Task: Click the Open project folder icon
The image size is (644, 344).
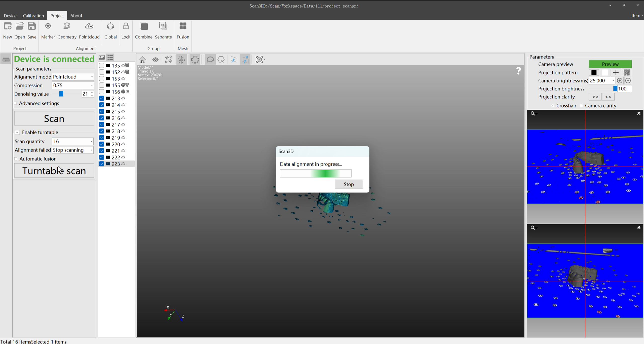Action: [20, 26]
